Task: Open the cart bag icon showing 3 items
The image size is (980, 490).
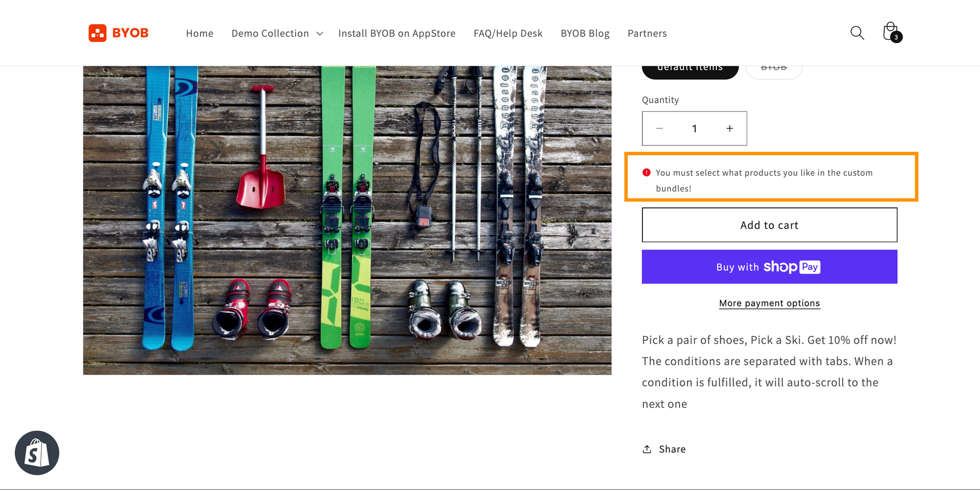Action: (890, 32)
